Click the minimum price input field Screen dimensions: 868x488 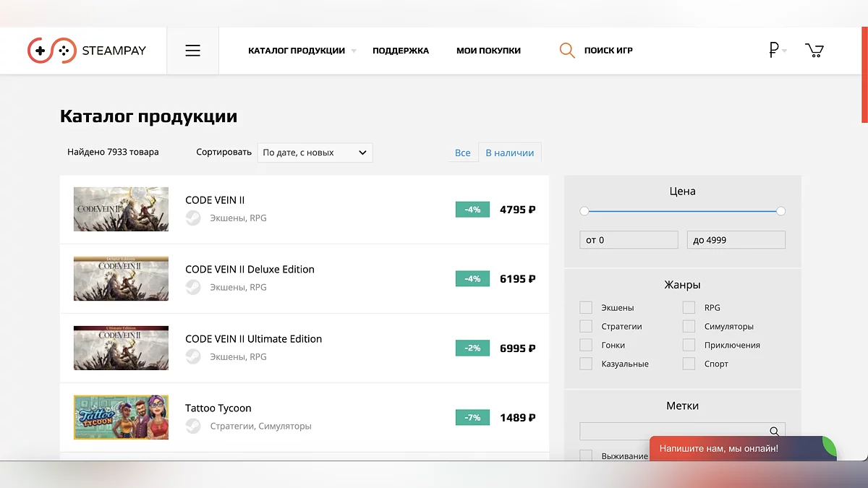629,240
